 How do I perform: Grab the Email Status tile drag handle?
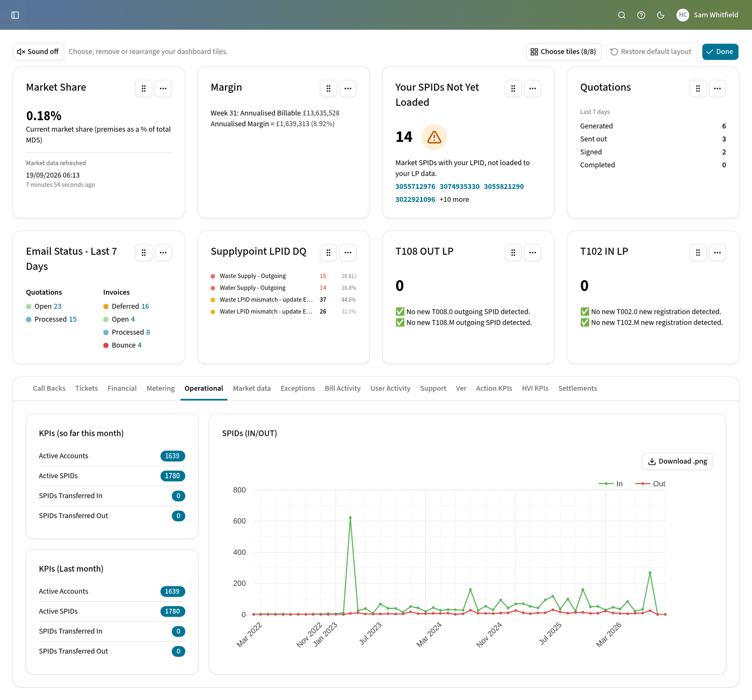pyautogui.click(x=143, y=253)
